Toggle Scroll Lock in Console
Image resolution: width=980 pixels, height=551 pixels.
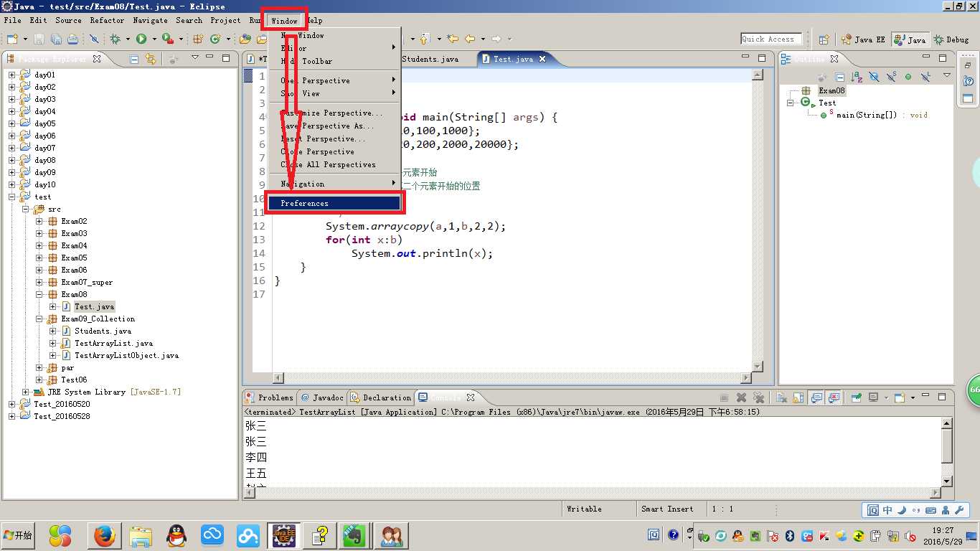798,397
